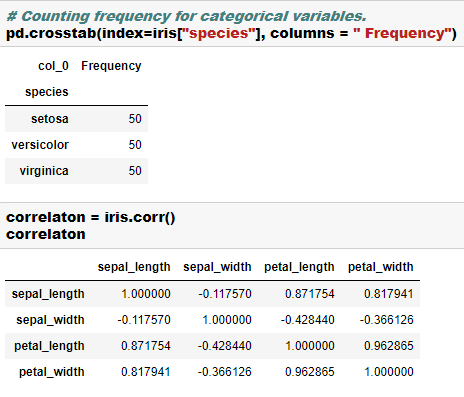Click the 0.962865 value in petal_length row

(389, 346)
